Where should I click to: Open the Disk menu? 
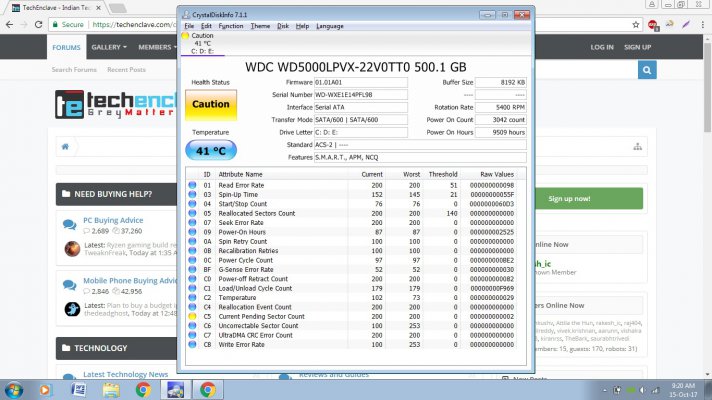pyautogui.click(x=283, y=26)
